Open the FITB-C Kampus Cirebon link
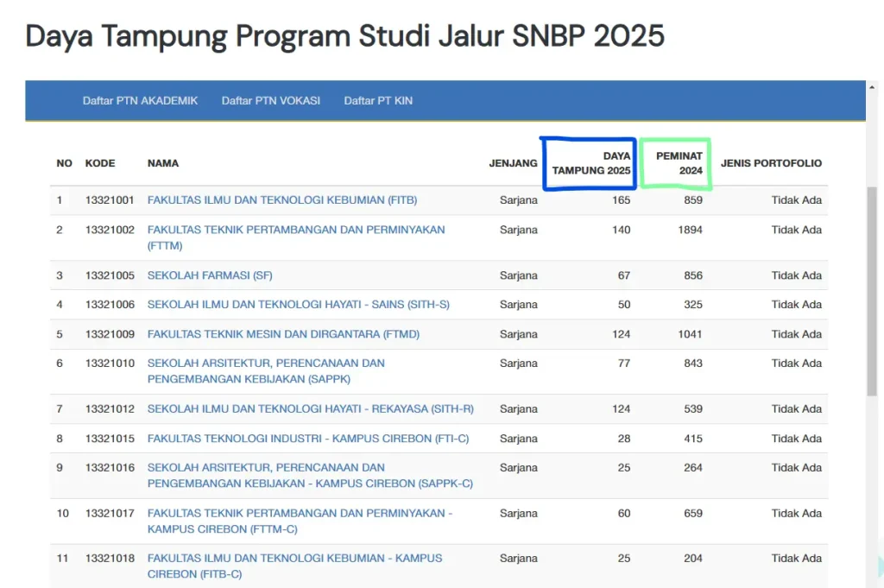Image resolution: width=884 pixels, height=588 pixels. tap(294, 559)
